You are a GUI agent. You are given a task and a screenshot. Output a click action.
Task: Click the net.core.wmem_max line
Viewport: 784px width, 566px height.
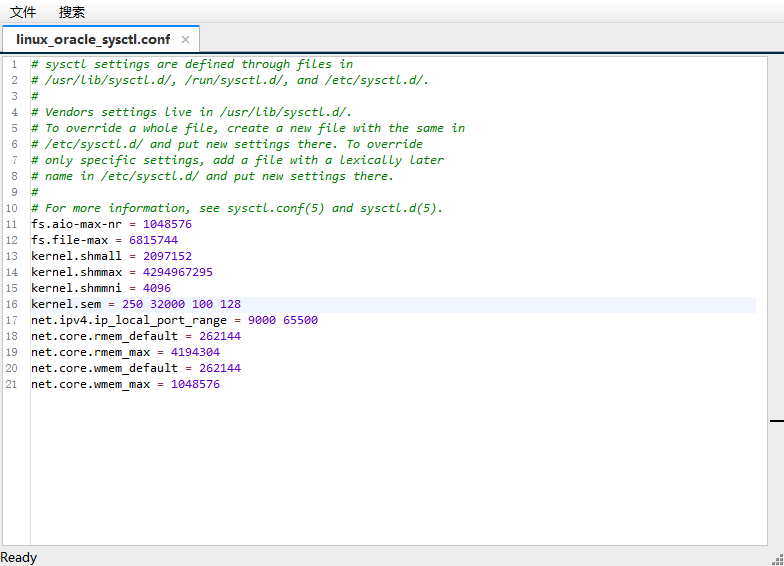[125, 384]
